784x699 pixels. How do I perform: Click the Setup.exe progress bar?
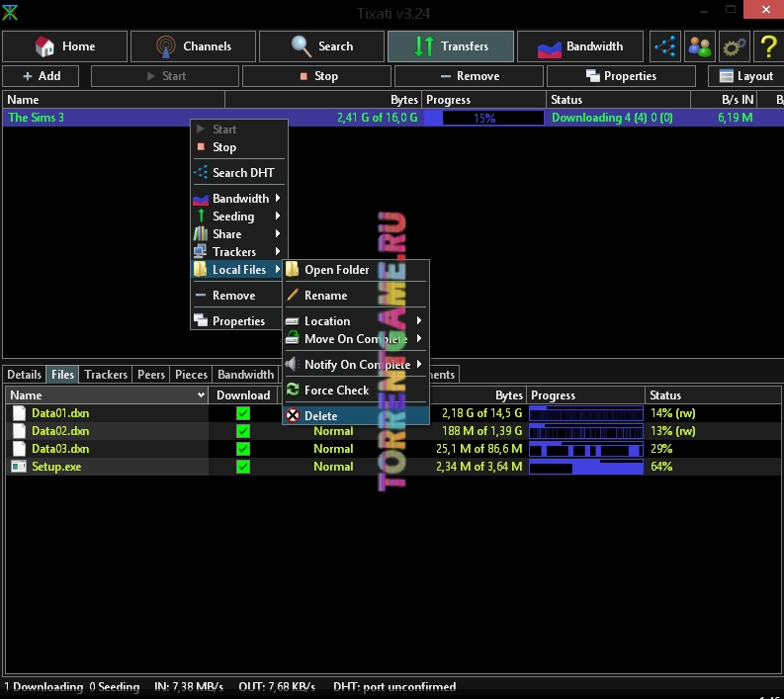tap(585, 467)
